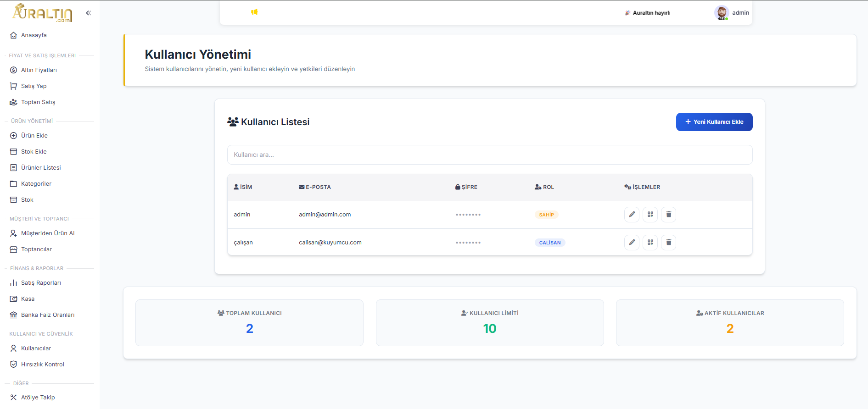Click the delete trash icon for çalışan user
This screenshot has height=409, width=868.
pos(668,243)
